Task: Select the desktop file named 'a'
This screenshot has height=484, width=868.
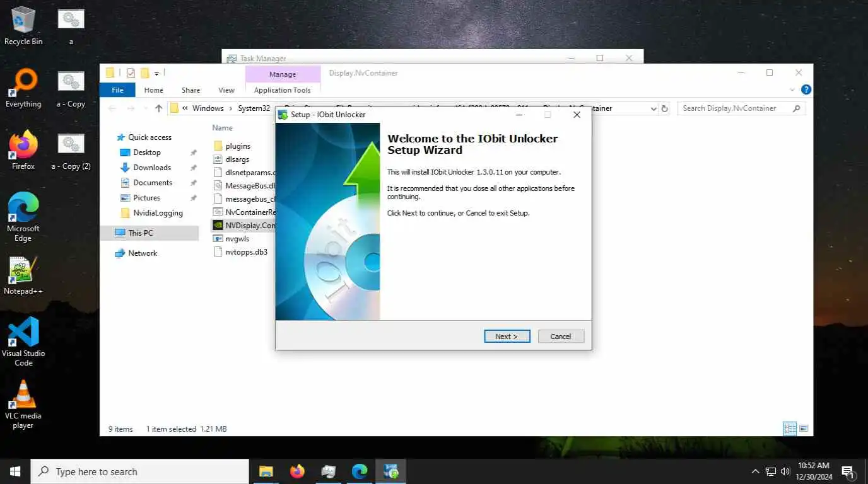Action: [71, 26]
